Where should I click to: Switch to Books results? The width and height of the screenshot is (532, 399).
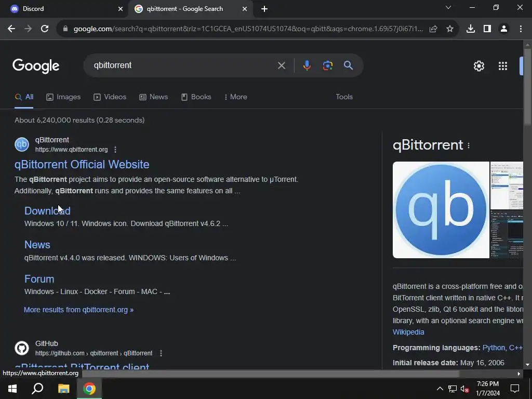pyautogui.click(x=196, y=97)
